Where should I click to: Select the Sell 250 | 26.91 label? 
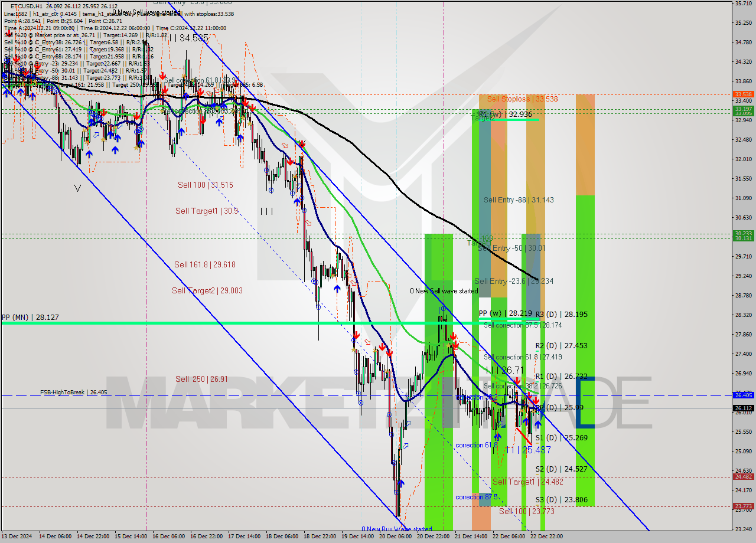tap(201, 379)
